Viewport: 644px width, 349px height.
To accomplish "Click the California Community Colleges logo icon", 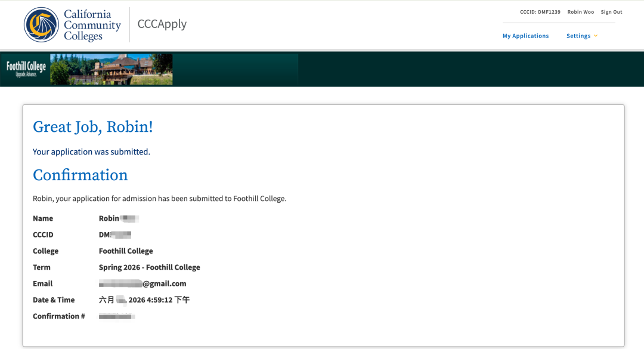I will (x=41, y=24).
